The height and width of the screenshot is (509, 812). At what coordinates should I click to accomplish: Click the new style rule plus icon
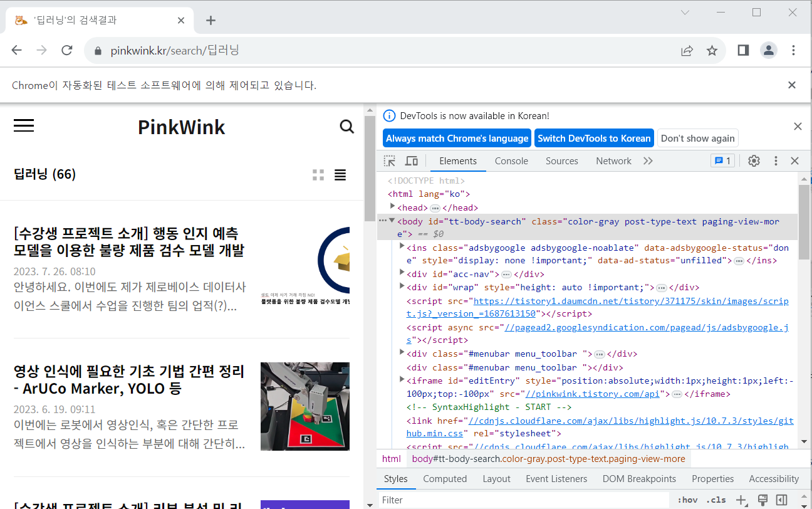(741, 500)
